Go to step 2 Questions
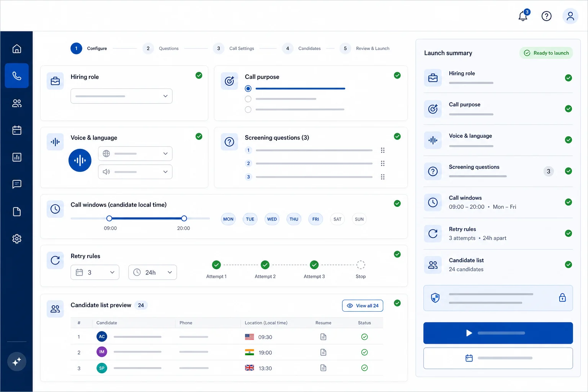The image size is (588, 392). (x=161, y=48)
